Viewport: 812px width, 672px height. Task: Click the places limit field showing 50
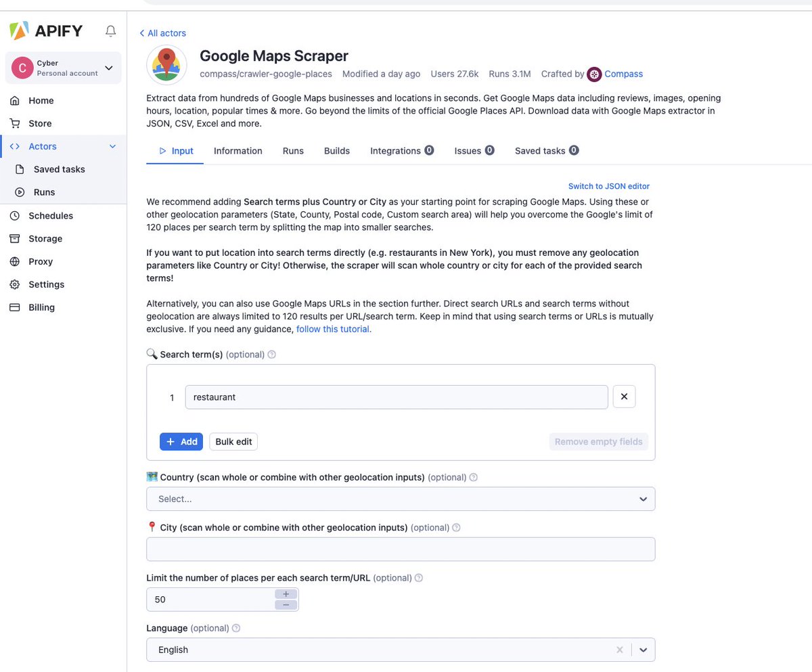click(x=210, y=600)
